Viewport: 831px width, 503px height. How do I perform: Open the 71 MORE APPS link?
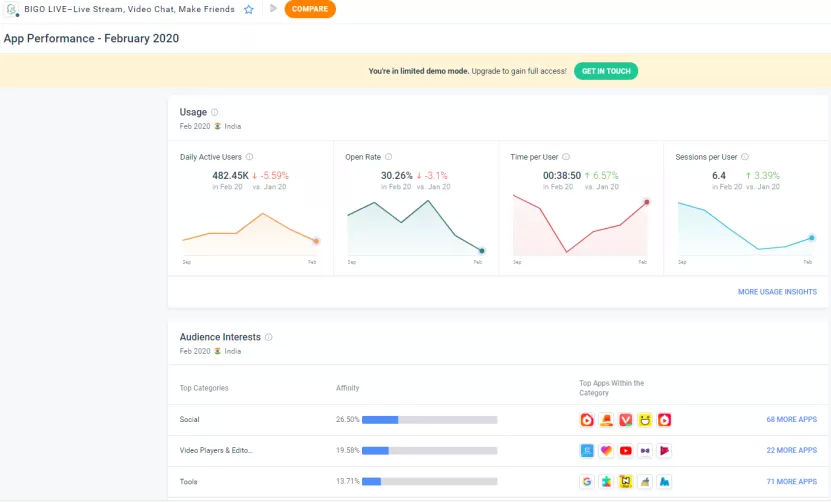tap(792, 481)
